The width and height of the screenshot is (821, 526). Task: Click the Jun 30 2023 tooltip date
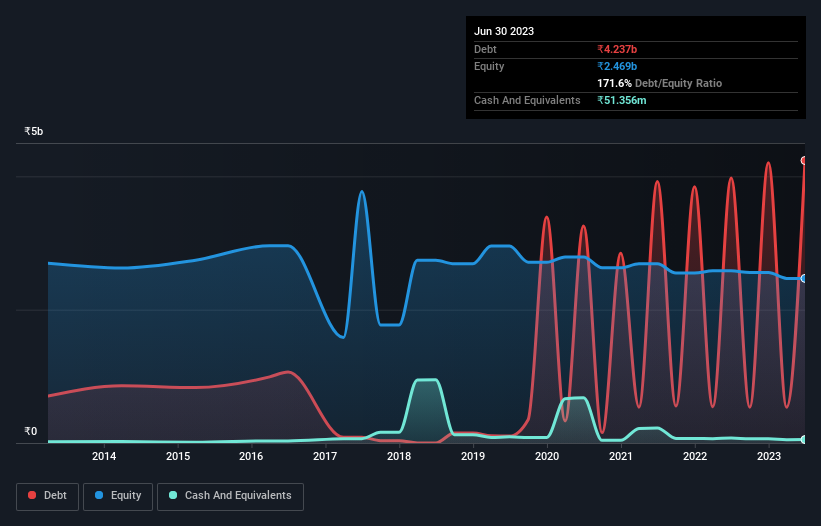[504, 31]
